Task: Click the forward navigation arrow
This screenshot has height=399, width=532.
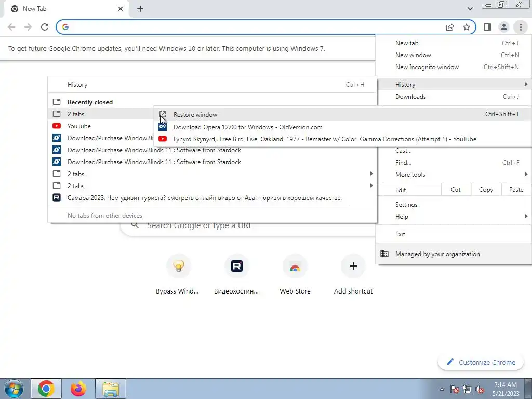Action: [28, 27]
